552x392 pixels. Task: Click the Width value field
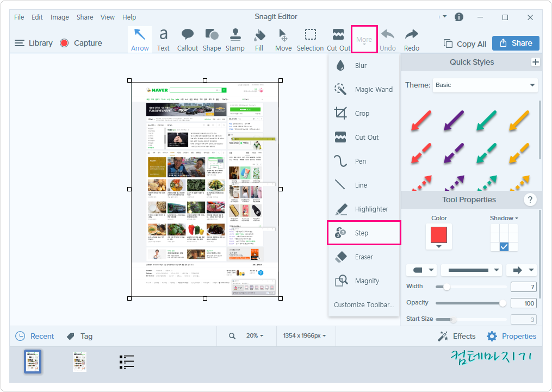coord(524,287)
